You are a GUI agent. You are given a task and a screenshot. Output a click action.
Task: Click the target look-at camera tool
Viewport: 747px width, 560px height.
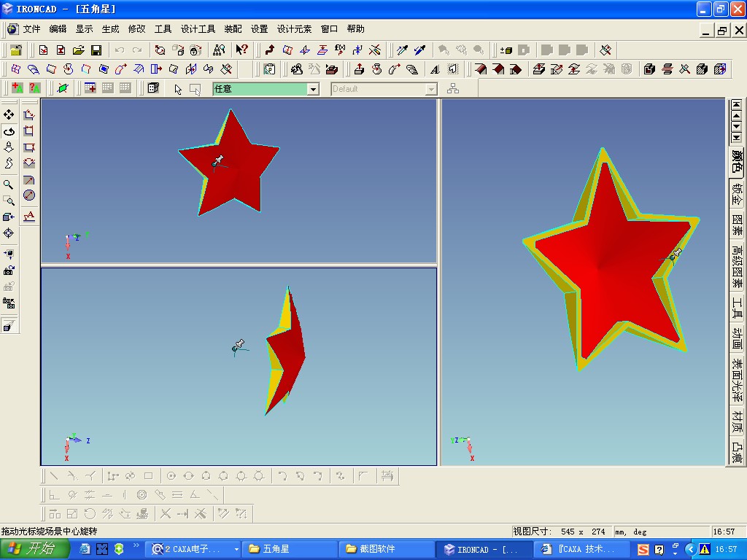click(9, 233)
